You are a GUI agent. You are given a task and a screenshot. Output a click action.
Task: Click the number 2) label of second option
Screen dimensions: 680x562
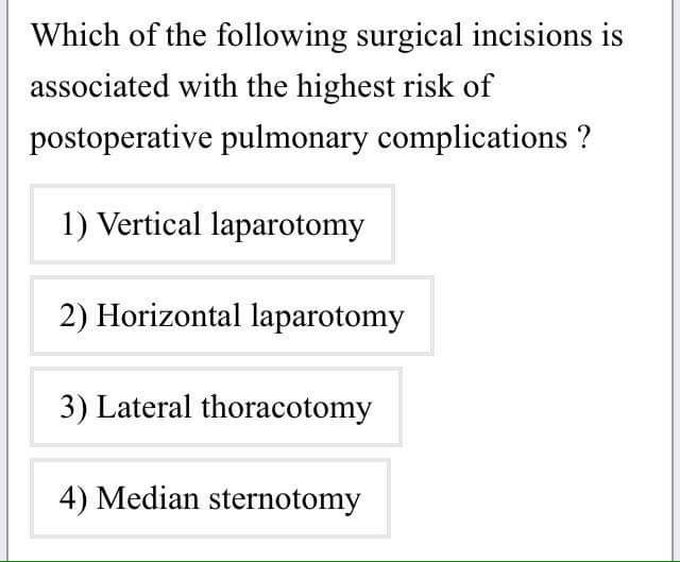click(74, 316)
